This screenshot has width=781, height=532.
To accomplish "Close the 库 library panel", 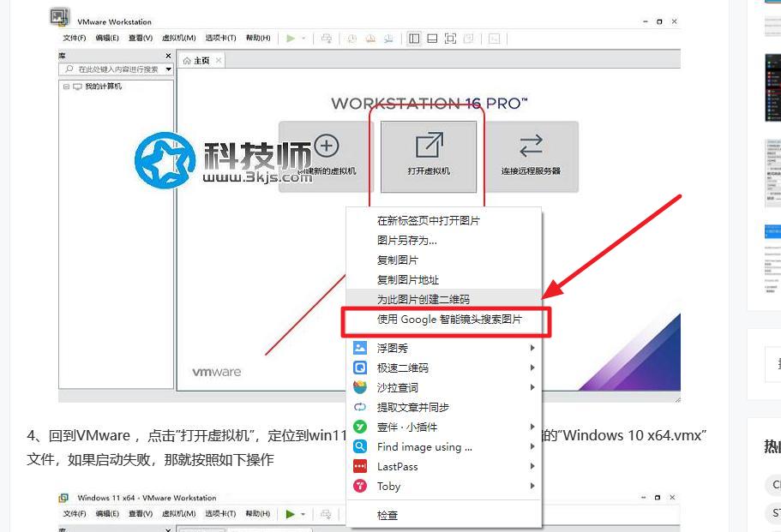I will tap(168, 56).
